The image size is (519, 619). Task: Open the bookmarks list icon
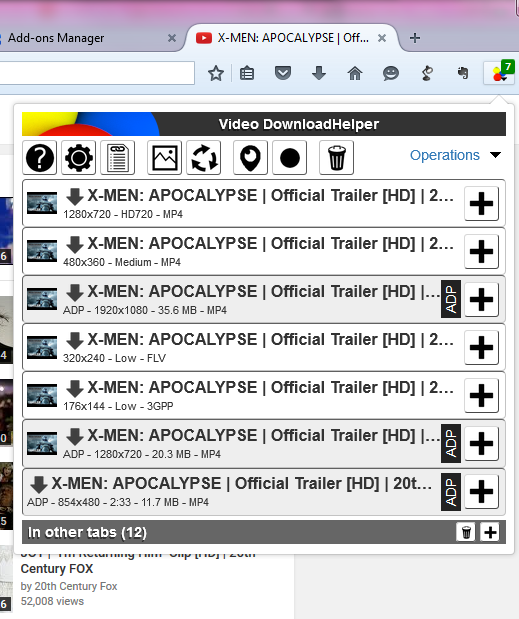(x=247, y=73)
